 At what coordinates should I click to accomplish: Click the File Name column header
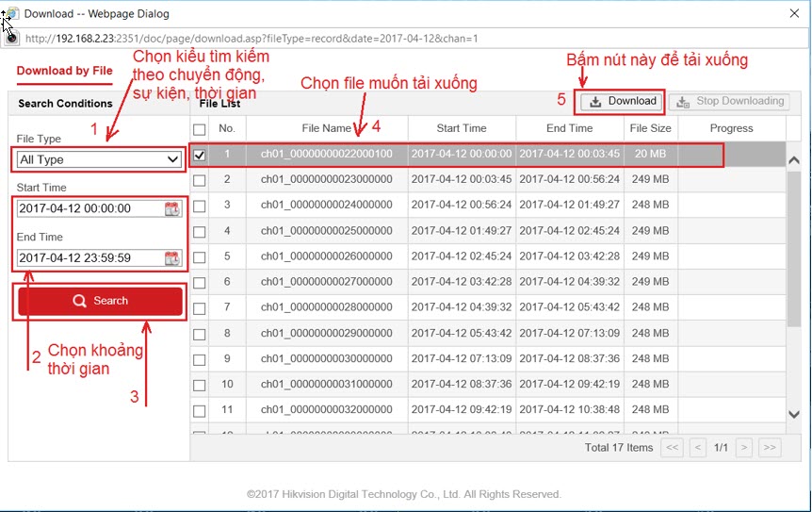(326, 128)
